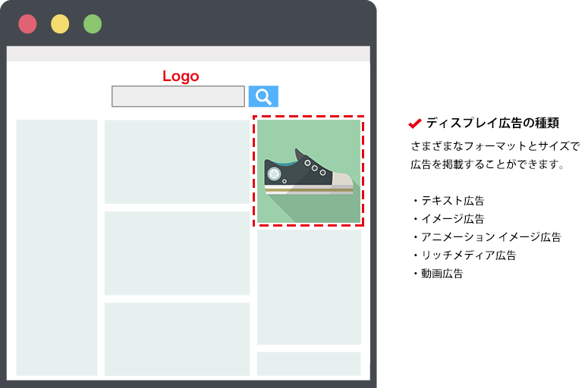Screen dimensions: 588x388
Task: Click the blue magnifier search button
Action: coord(263,96)
